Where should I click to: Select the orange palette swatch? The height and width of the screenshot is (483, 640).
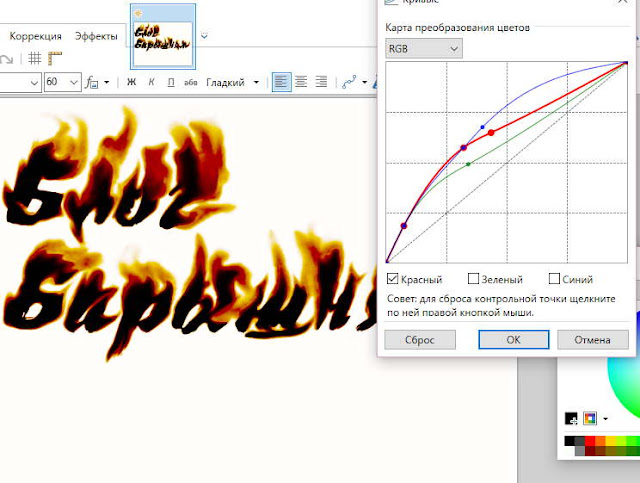point(600,441)
